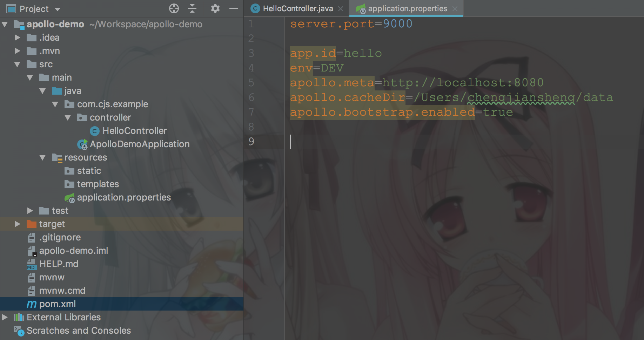Image resolution: width=644 pixels, height=340 pixels.
Task: Click the HELP.md markdown file icon
Action: 32,264
